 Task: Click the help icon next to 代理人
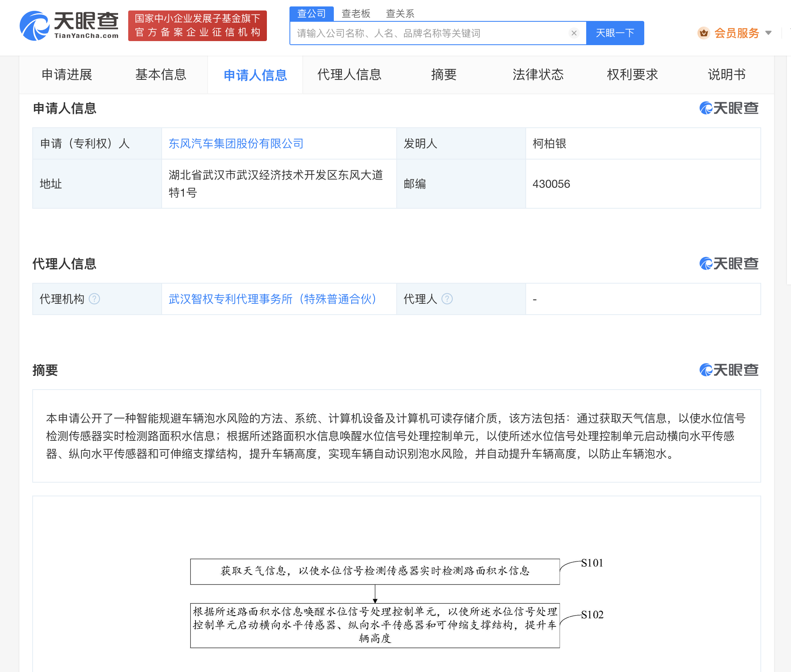point(447,299)
